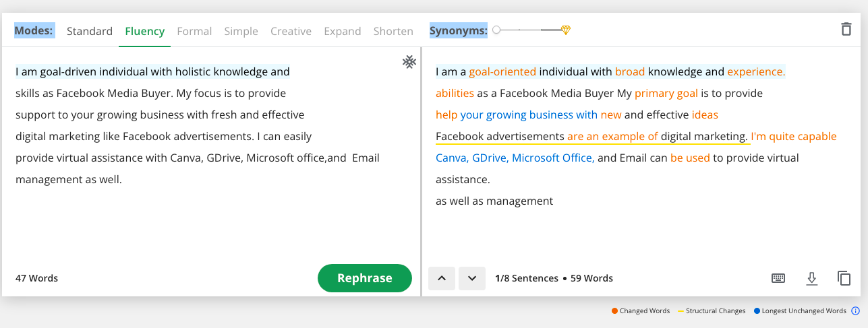Image resolution: width=868 pixels, height=328 pixels.
Task: Switch to Creative mode
Action: 291,31
